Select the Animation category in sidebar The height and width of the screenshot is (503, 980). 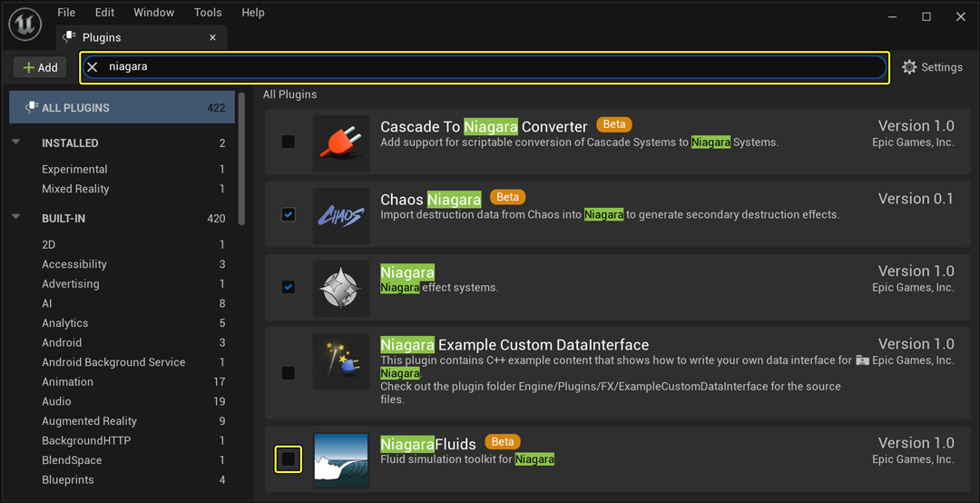tap(67, 381)
